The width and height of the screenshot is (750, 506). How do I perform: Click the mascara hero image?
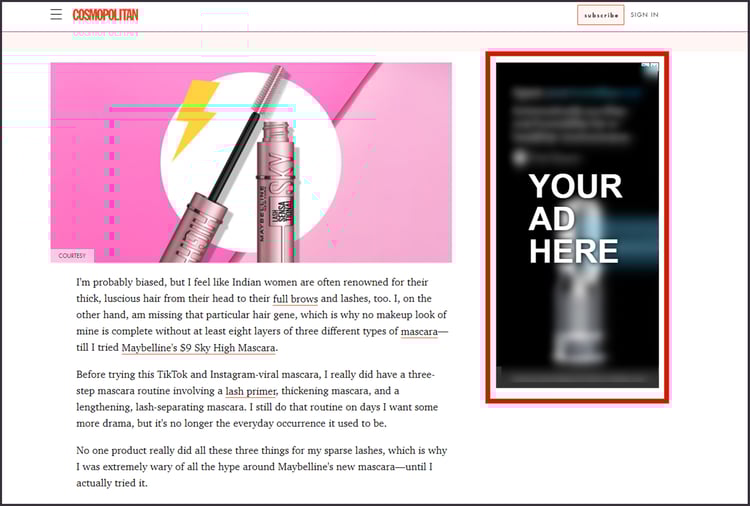[251, 163]
